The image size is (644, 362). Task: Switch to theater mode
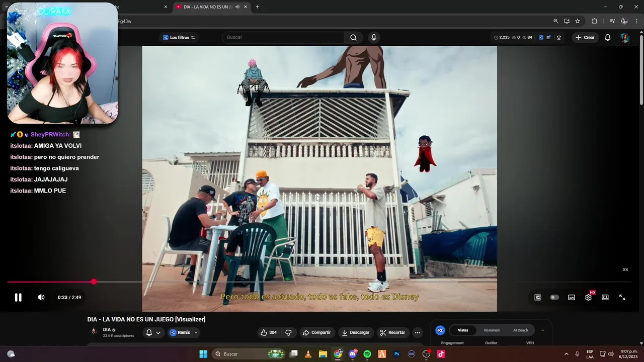605,297
